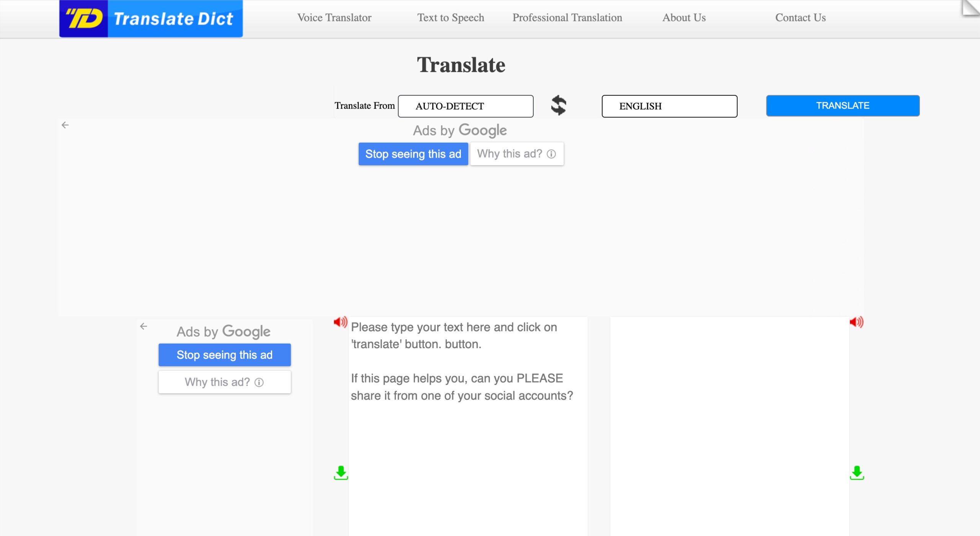The image size is (980, 536).
Task: Click info icon in top 'Why this ad?'
Action: [x=551, y=154]
